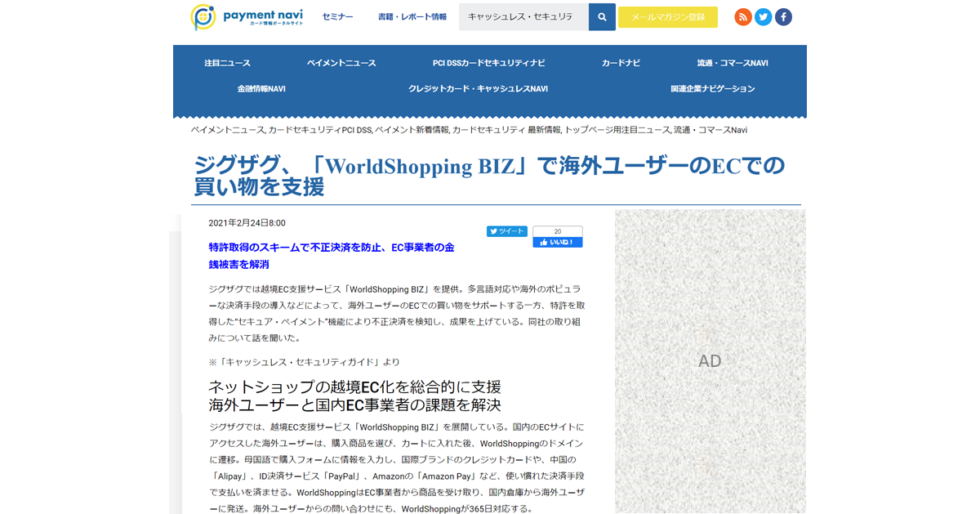980x514 pixels.
Task: Open the カードセキュリティ 最新情報 category link
Action: click(x=506, y=130)
